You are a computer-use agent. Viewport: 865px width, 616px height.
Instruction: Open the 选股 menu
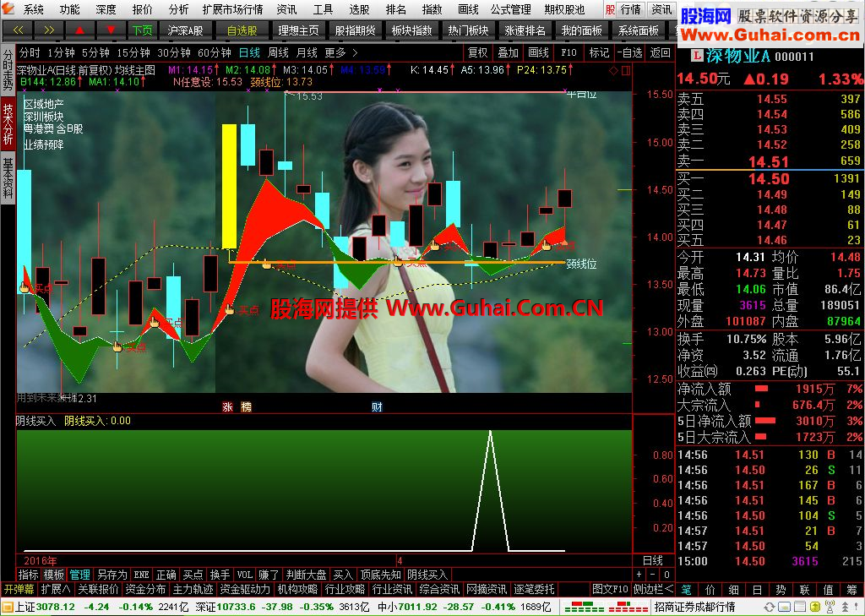(359, 9)
